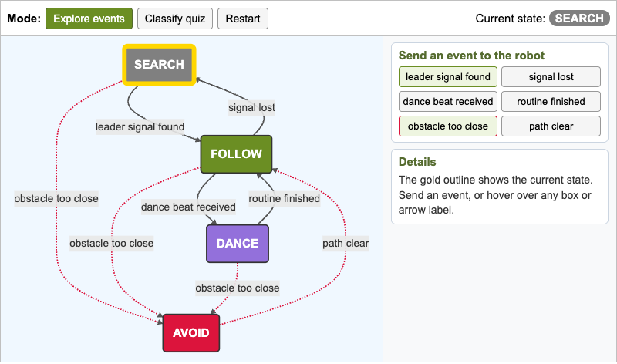Send the routine finished event
Viewport: 617px width, 364px height.
click(x=551, y=102)
